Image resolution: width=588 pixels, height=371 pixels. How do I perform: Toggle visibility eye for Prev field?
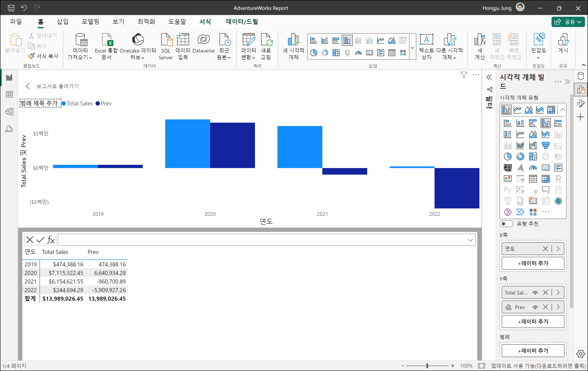535,307
